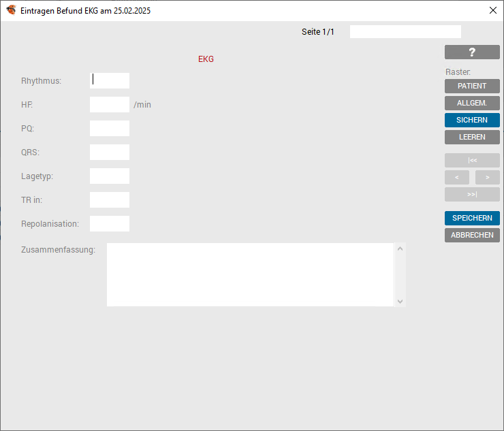Close the Eintragen Befund EKG dialog
This screenshot has width=504, height=431.
[492, 10]
